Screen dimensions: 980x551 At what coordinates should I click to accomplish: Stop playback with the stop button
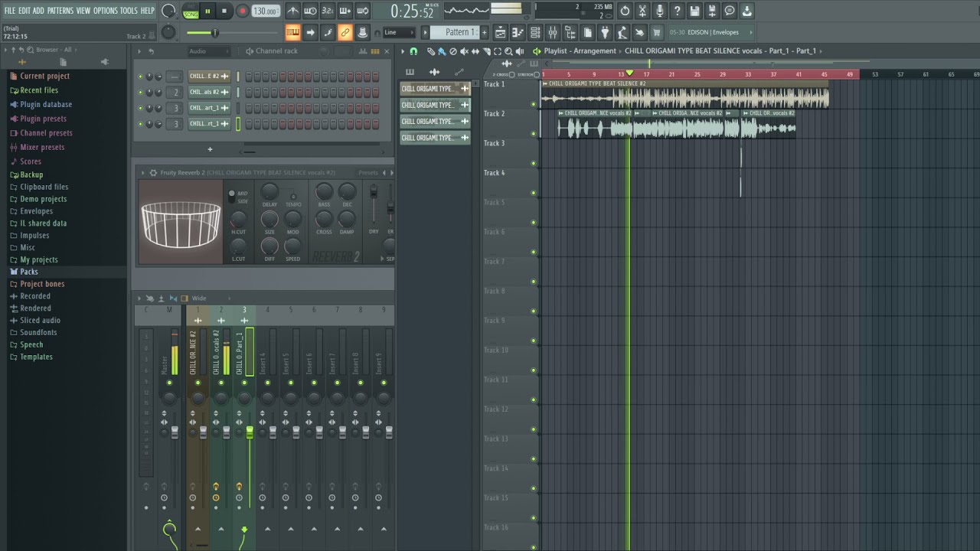point(224,11)
